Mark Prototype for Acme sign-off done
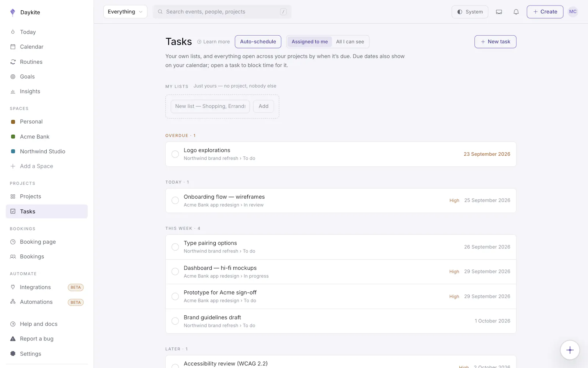Viewport: 588px width, 368px height. coord(175,296)
